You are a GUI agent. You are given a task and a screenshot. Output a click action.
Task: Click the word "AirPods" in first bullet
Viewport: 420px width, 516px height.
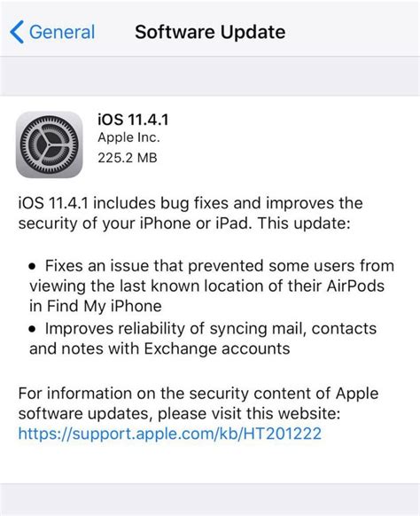pos(355,286)
